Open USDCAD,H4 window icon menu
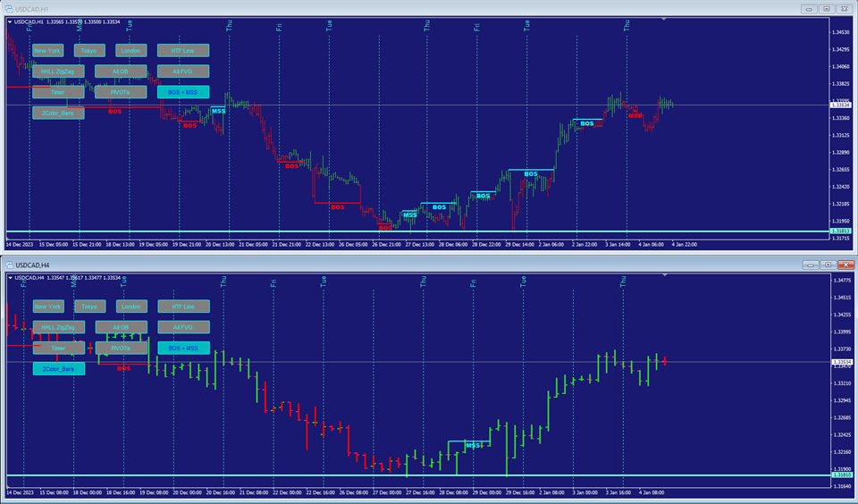The image size is (858, 504). pos(10,265)
